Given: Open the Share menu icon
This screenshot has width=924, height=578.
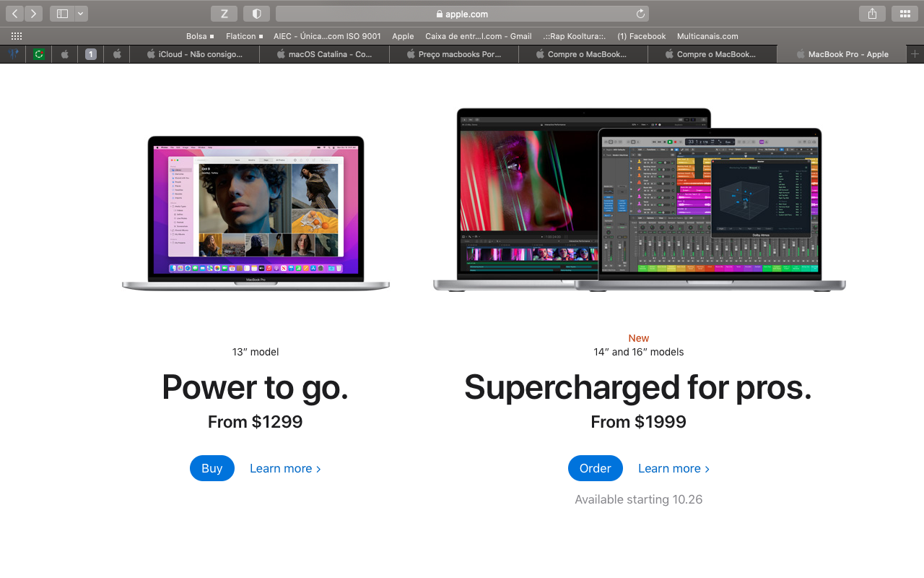Looking at the screenshot, I should (872, 14).
